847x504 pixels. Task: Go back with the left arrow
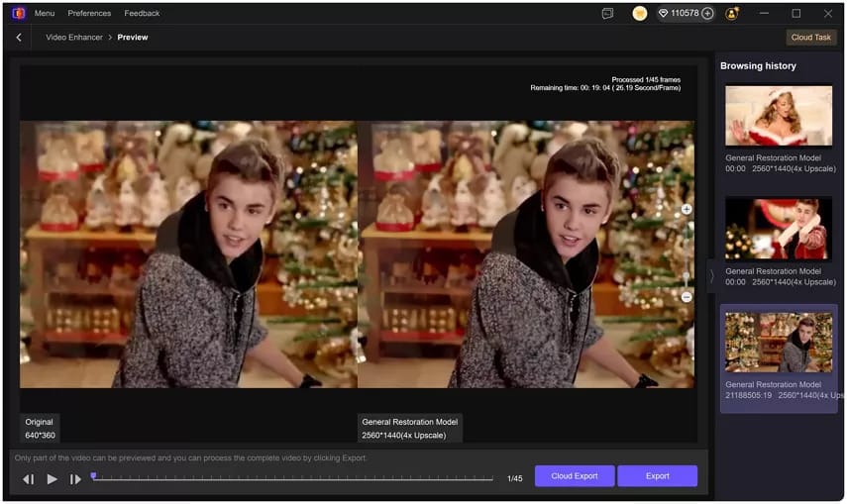point(19,38)
